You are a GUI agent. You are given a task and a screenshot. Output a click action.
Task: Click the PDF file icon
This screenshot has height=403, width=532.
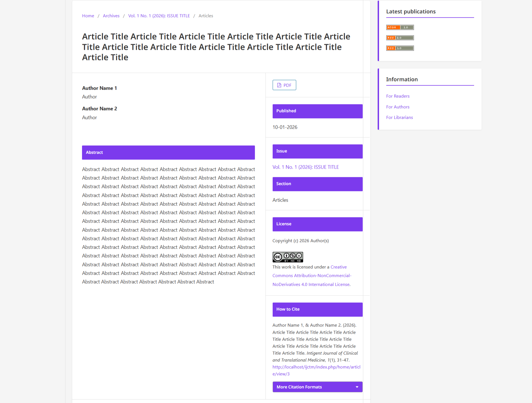[x=279, y=85]
